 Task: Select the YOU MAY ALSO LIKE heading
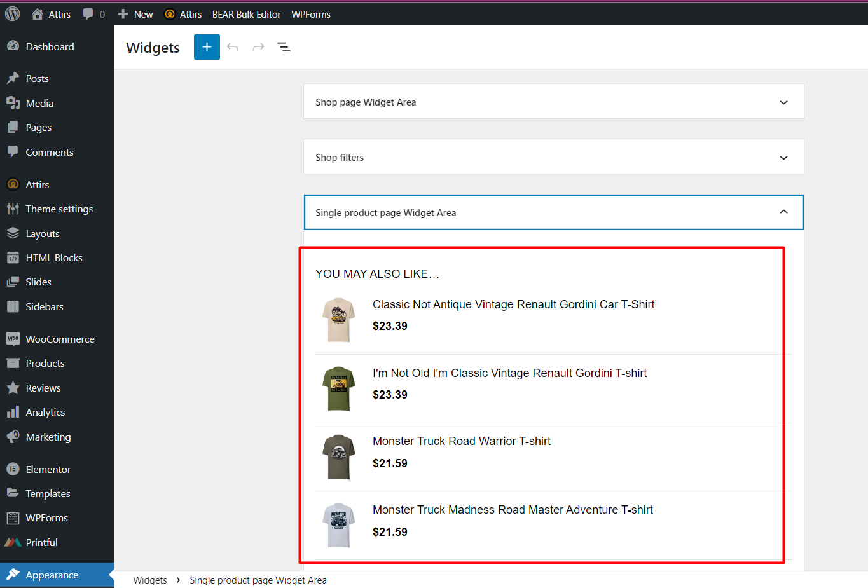tap(377, 274)
